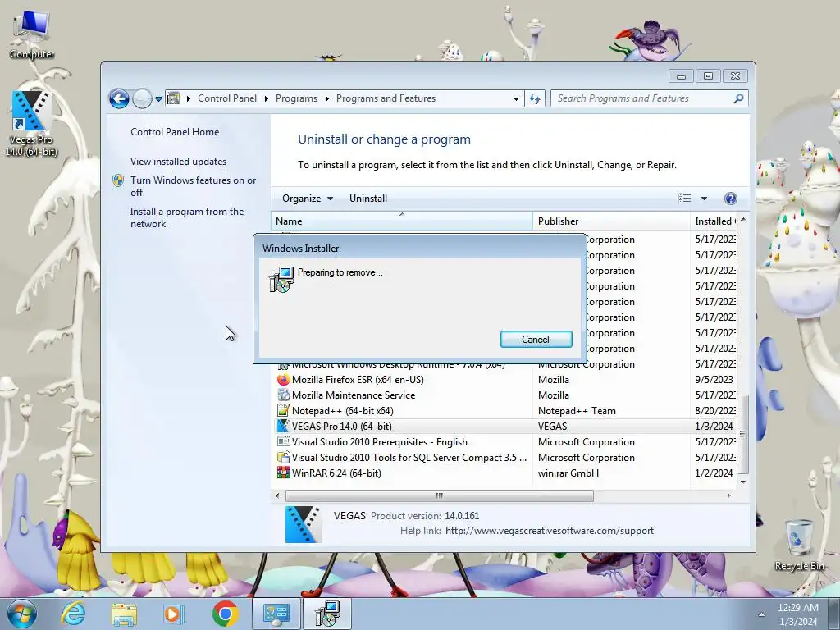The height and width of the screenshot is (630, 840).
Task: Select WinRAR 6.24 (64-bit) entry
Action: [504, 473]
